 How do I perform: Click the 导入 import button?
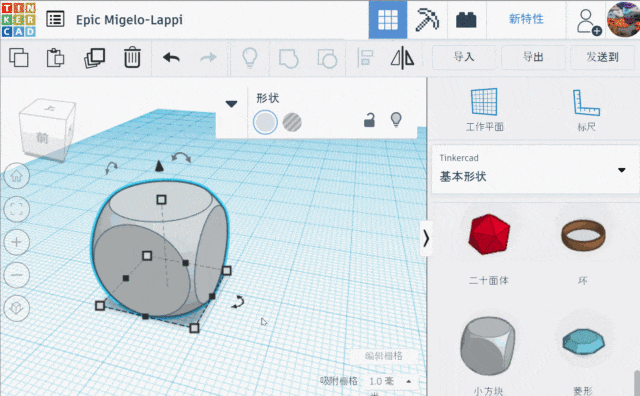pyautogui.click(x=464, y=57)
